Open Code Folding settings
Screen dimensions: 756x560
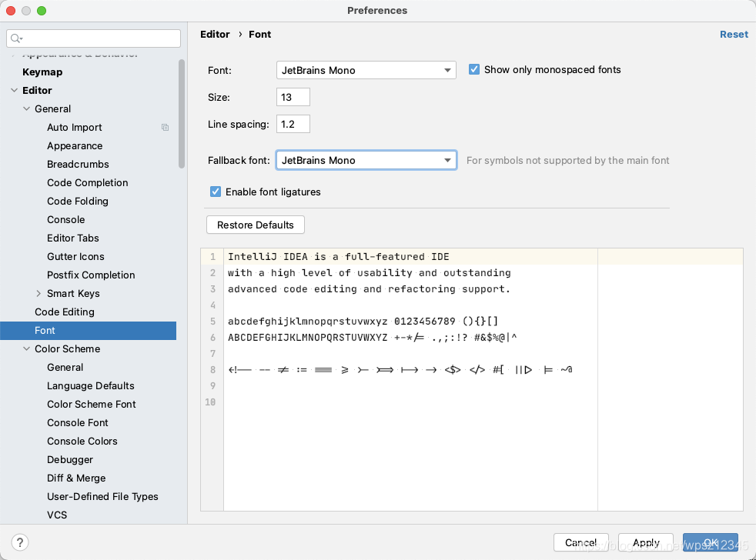(78, 201)
